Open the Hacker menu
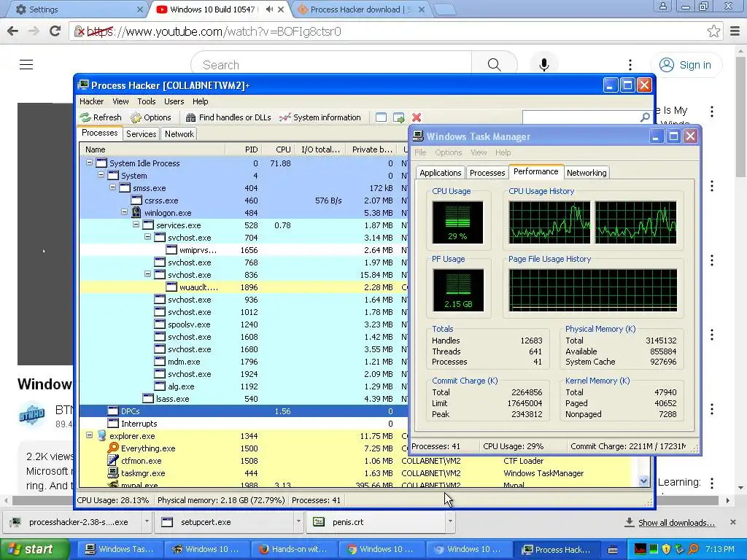 (x=91, y=101)
